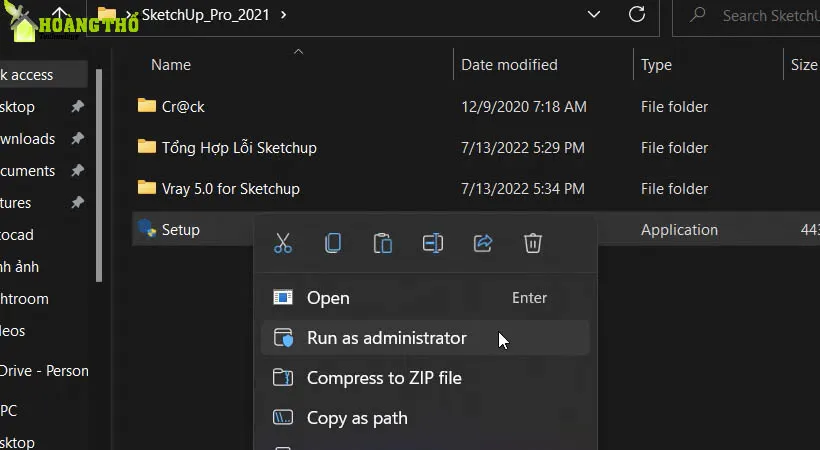This screenshot has height=450, width=820.
Task: Sort by Date modified column header
Action: coord(509,65)
